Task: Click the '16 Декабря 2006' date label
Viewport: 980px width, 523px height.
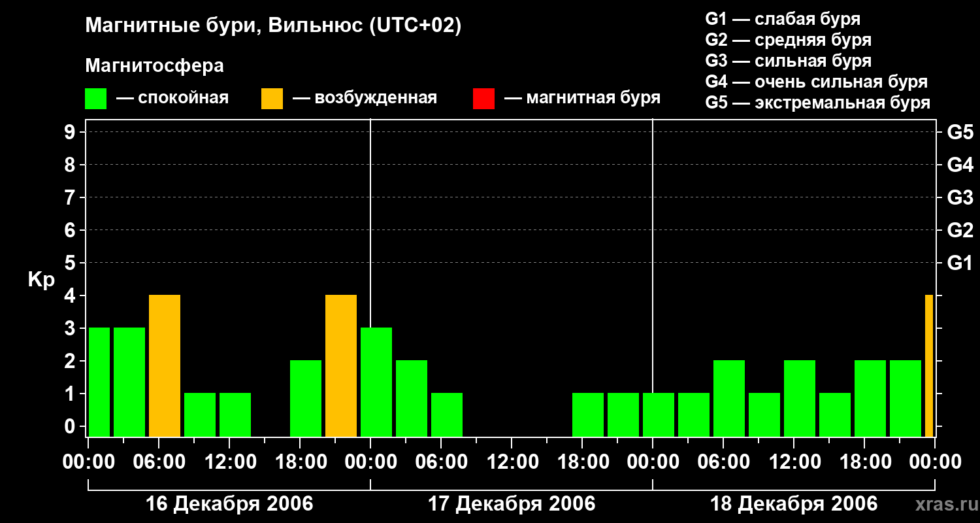Action: click(229, 504)
